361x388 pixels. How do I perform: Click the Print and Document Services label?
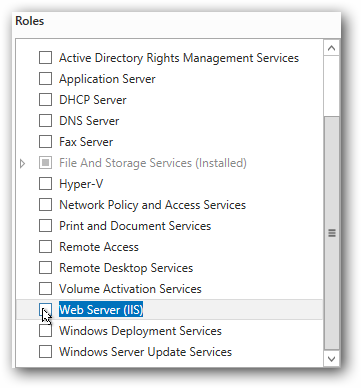135,226
